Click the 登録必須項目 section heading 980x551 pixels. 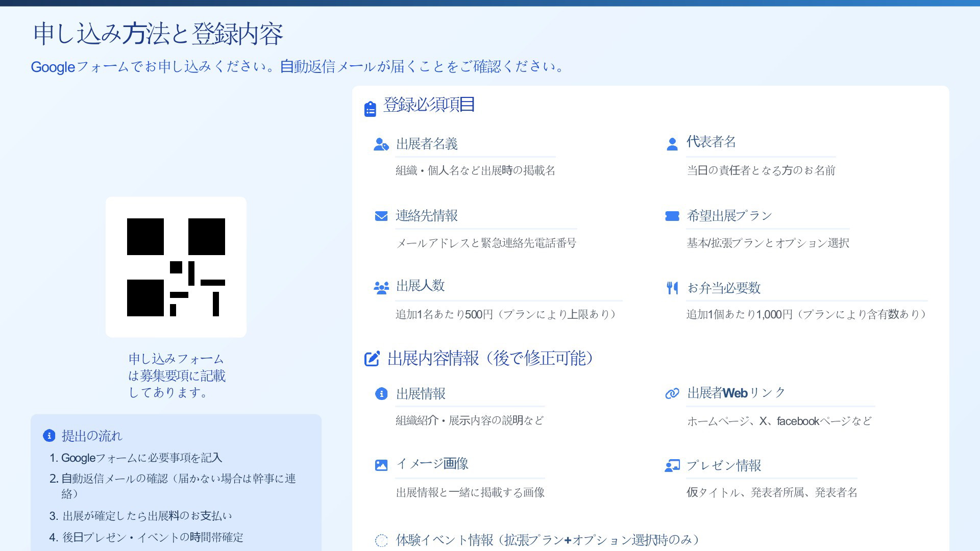(x=429, y=105)
